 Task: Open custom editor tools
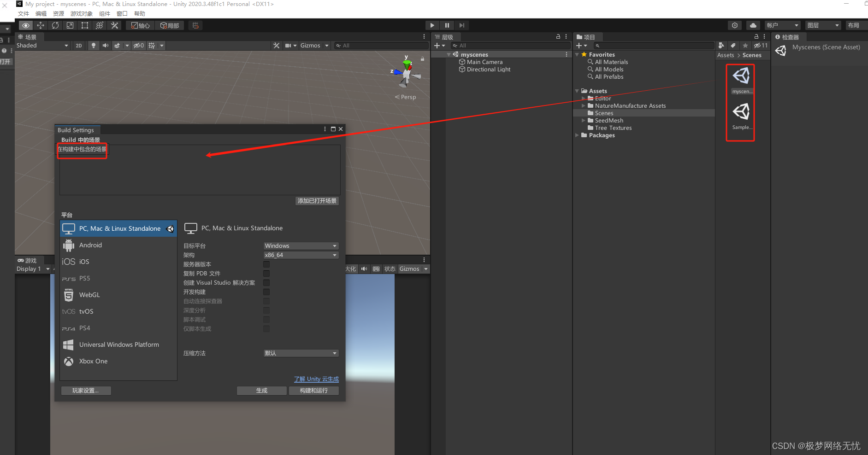tap(115, 25)
